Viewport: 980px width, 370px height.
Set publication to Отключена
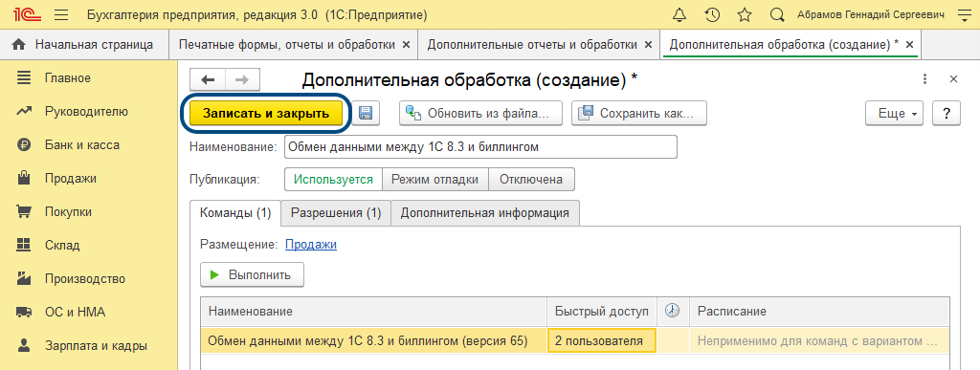tap(531, 179)
